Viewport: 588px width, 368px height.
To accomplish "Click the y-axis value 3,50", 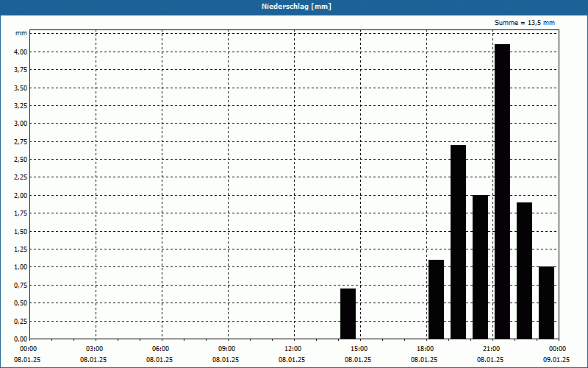I will point(21,88).
